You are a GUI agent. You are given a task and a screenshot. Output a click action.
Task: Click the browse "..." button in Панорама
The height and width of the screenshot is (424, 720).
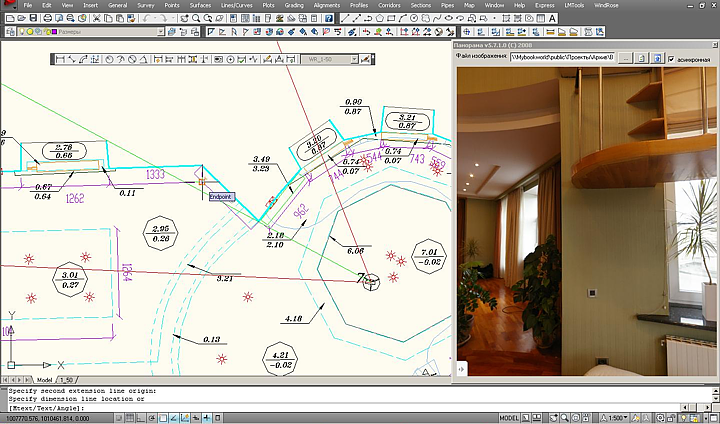click(625, 58)
